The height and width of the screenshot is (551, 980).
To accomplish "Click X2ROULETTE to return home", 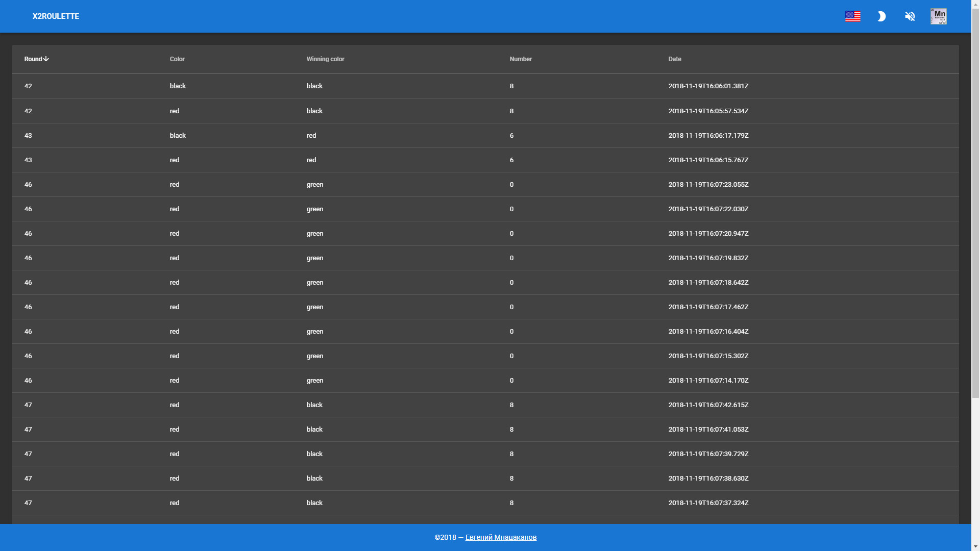I will point(56,16).
